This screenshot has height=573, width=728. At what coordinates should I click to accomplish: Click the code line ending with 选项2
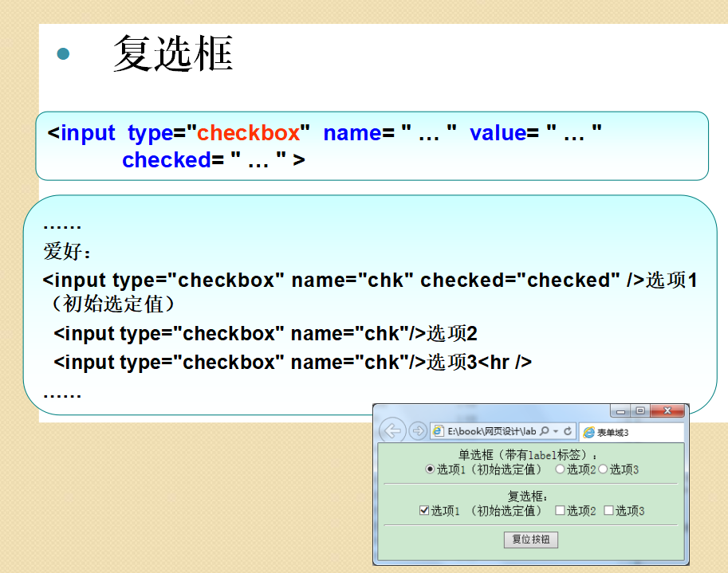pos(266,334)
